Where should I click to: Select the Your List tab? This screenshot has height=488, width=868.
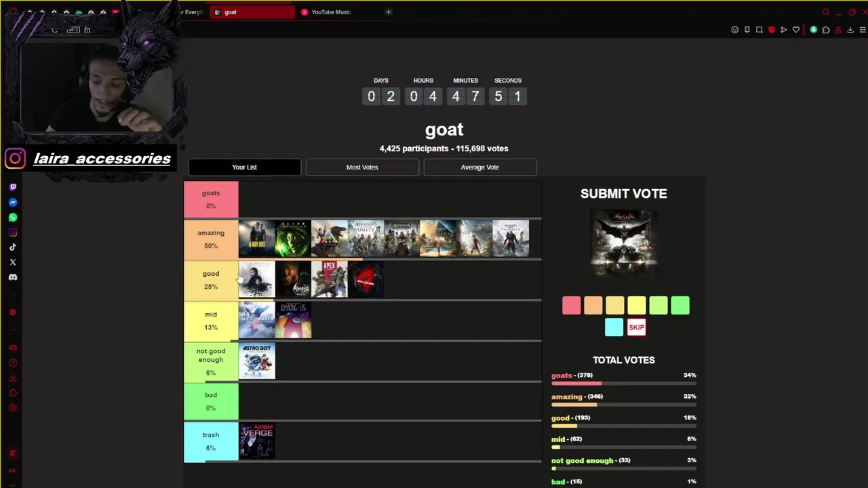point(244,167)
